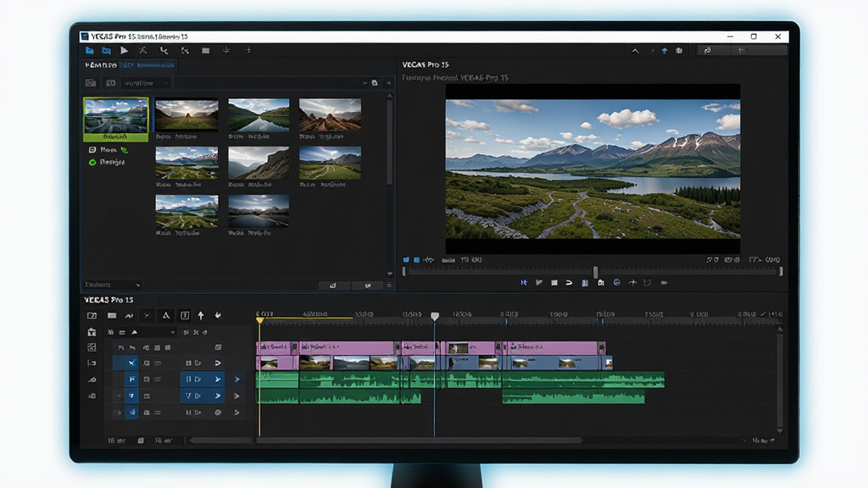Click the gray playhead marker on timeline ruler
This screenshot has height=488, width=868.
[435, 316]
